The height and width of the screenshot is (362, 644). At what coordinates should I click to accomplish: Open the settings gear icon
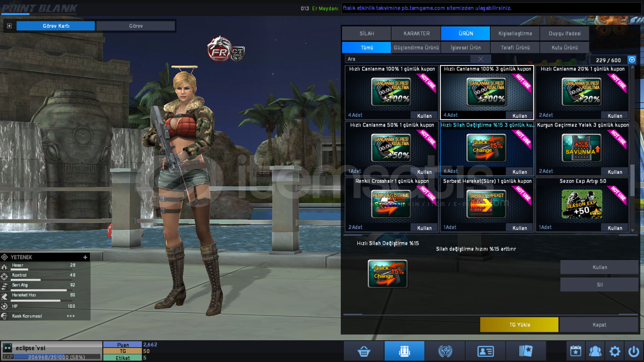pyautogui.click(x=615, y=351)
